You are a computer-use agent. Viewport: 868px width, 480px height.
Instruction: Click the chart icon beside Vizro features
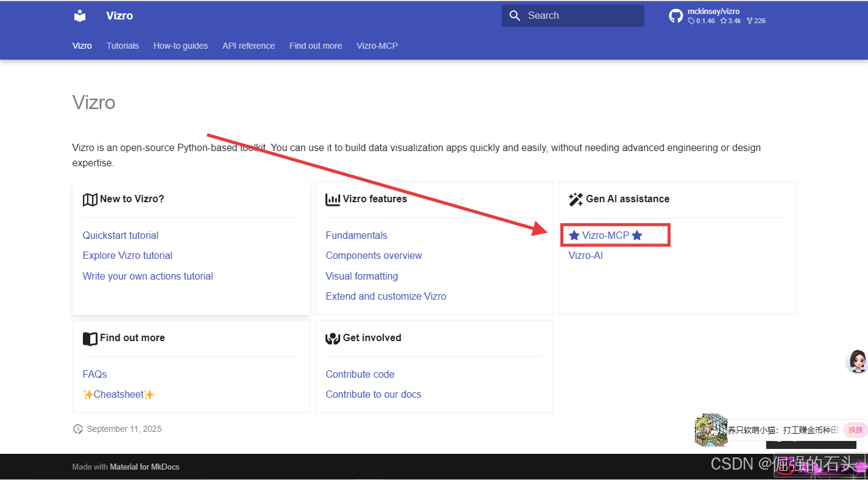pyautogui.click(x=333, y=199)
